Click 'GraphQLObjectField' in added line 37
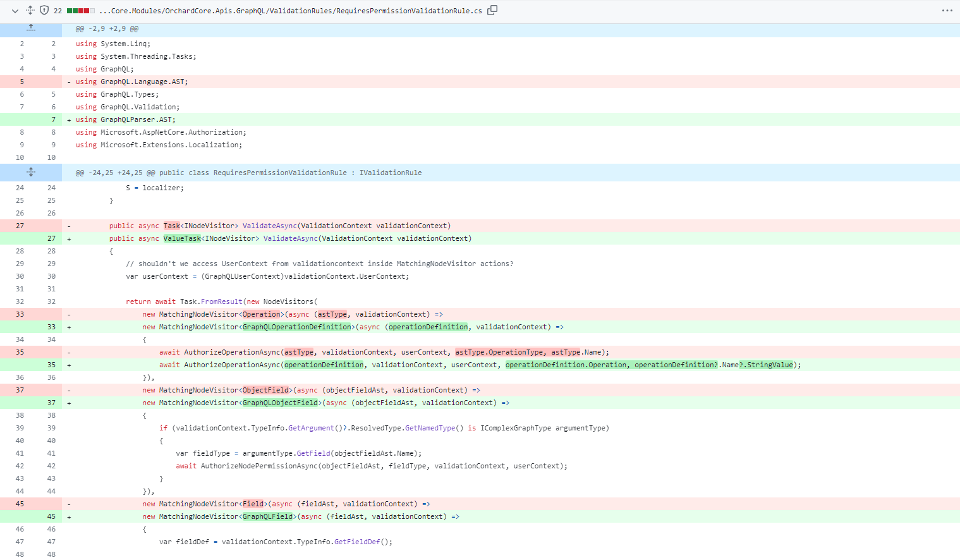 coord(280,403)
